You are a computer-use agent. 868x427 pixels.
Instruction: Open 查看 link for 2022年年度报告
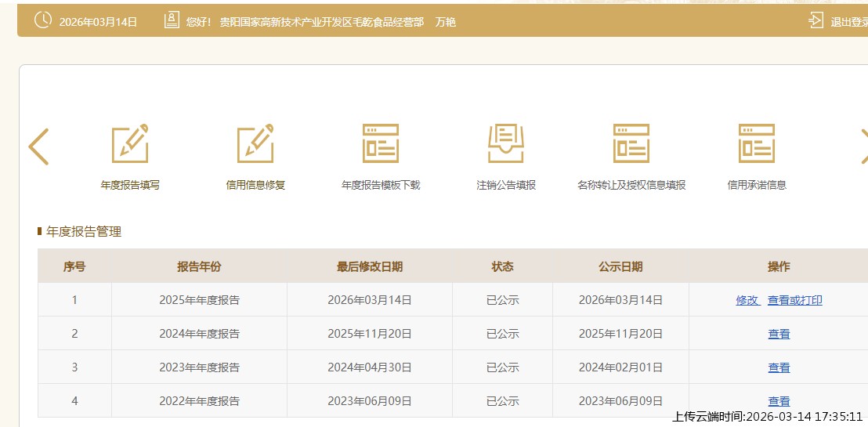coord(779,401)
